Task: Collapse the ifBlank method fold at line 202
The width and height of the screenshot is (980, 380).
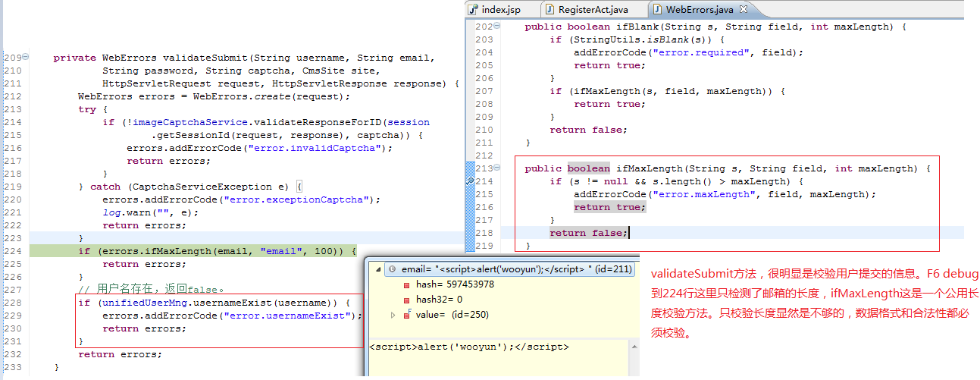Action: pos(498,27)
